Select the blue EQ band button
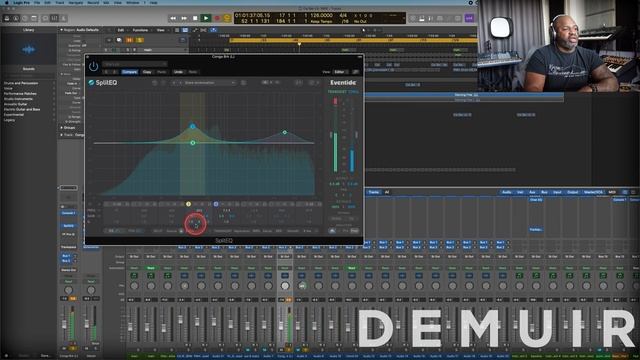Screen dimensions: 640x360 (x=216, y=204)
